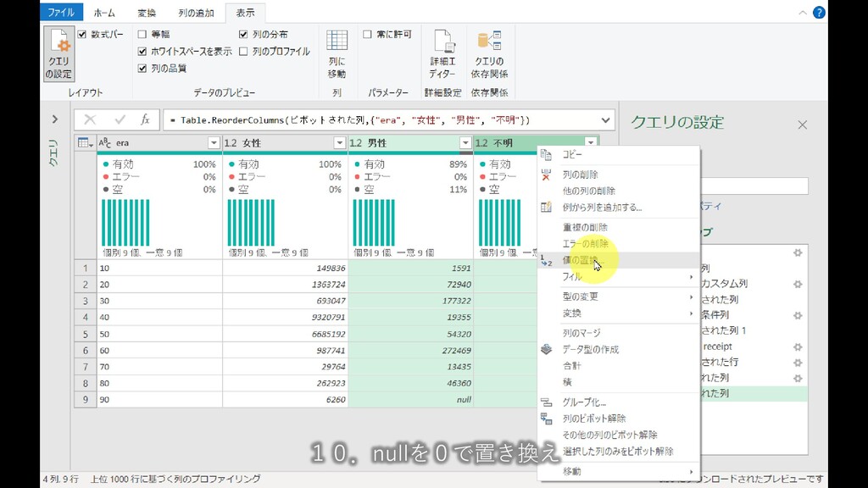Open the table menu icon at grid corner
Viewport: 868px width, 488px height.
click(86, 142)
